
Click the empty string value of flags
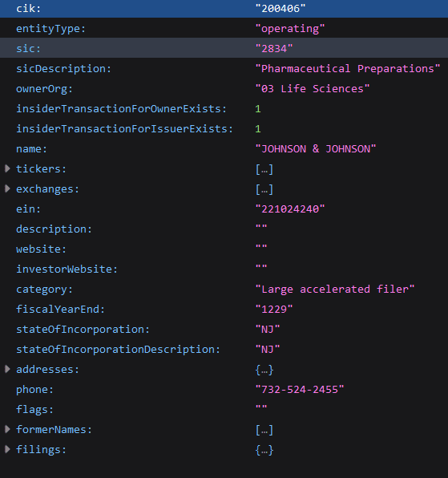[x=261, y=407]
